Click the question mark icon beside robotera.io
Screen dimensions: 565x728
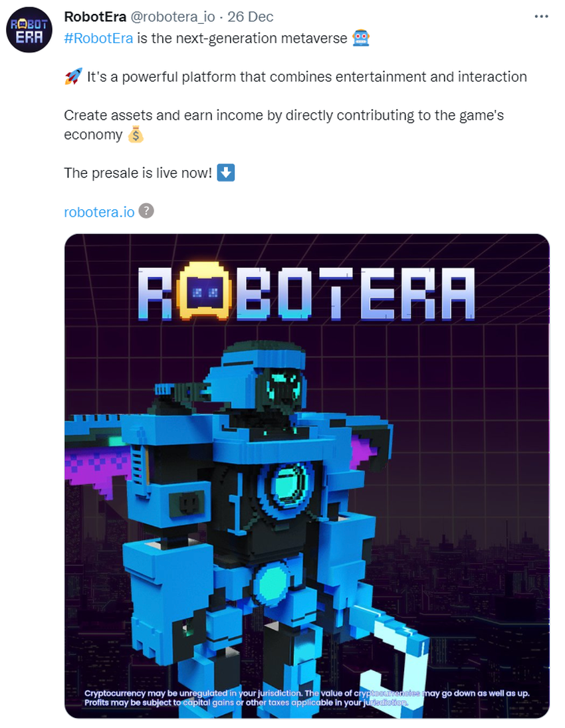point(146,211)
